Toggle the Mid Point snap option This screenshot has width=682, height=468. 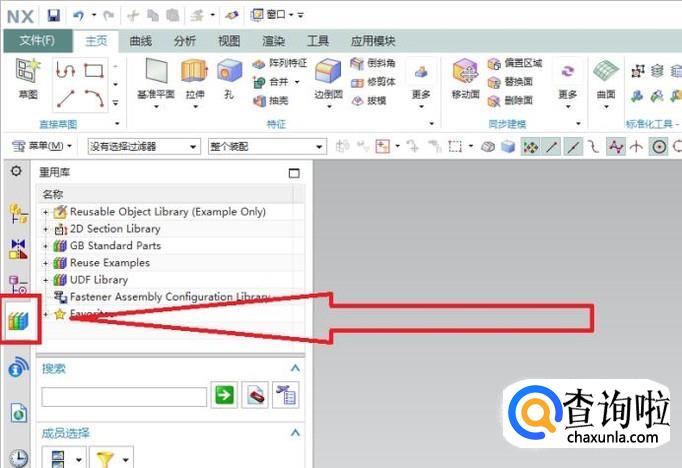[573, 147]
